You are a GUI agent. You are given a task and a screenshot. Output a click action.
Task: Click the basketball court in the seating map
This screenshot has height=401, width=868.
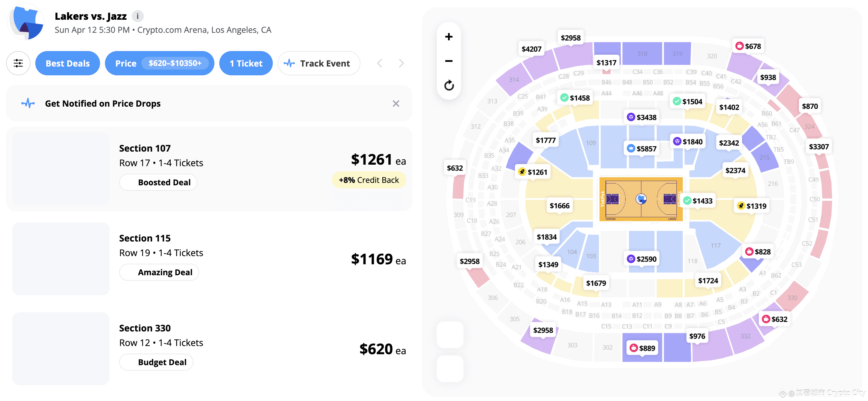pyautogui.click(x=641, y=199)
